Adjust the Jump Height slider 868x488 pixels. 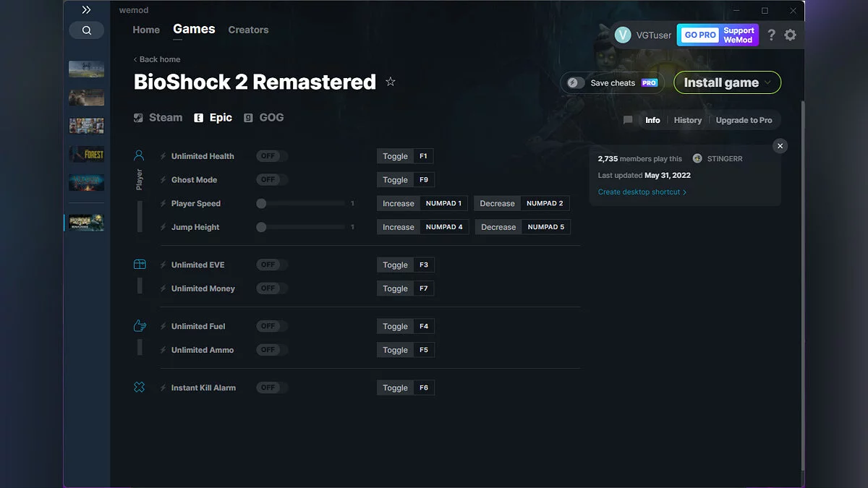pos(302,227)
